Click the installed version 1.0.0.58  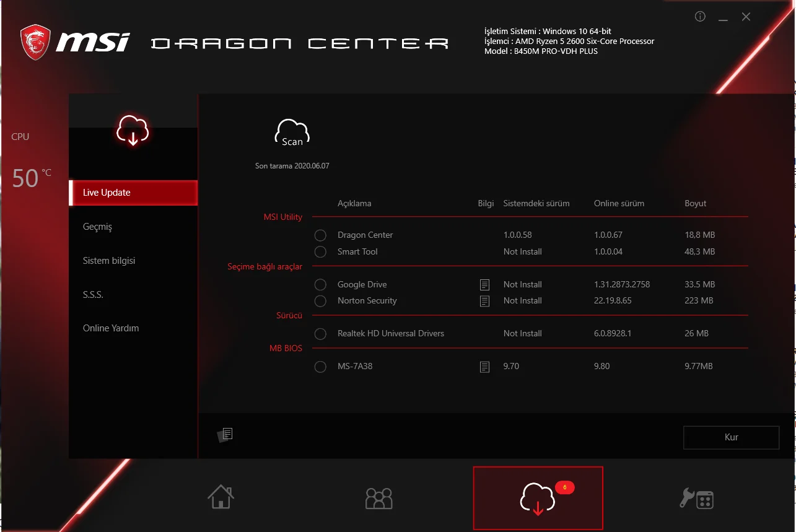518,235
